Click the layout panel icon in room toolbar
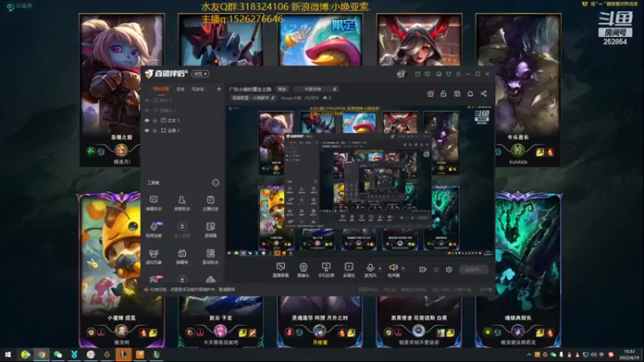Image resolution: width=644 pixels, height=362 pixels. tap(457, 93)
